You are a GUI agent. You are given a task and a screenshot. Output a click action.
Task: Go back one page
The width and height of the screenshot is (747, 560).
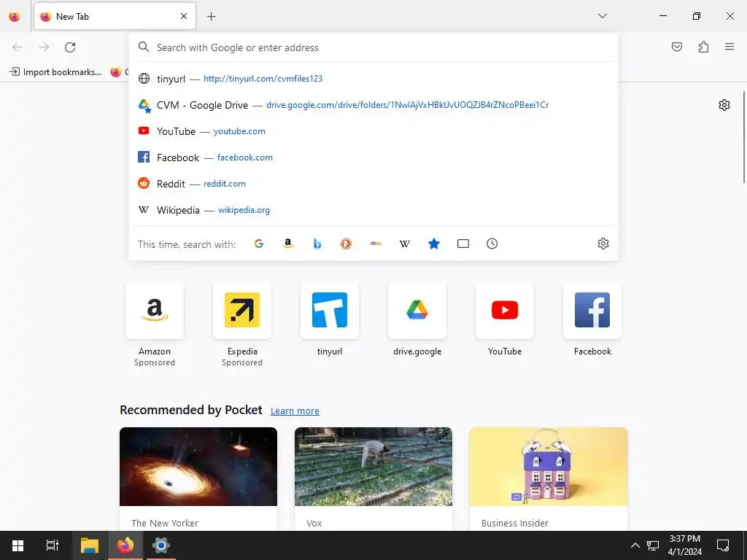click(x=18, y=47)
